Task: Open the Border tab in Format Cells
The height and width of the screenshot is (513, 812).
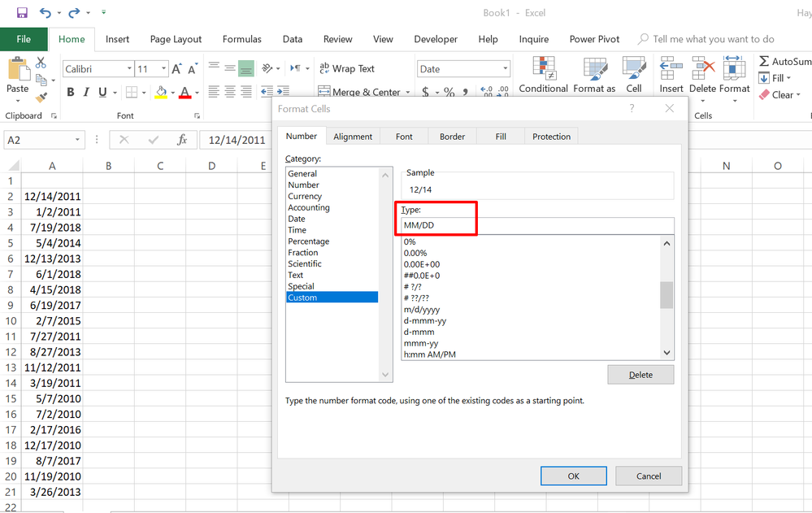Action: click(x=452, y=137)
